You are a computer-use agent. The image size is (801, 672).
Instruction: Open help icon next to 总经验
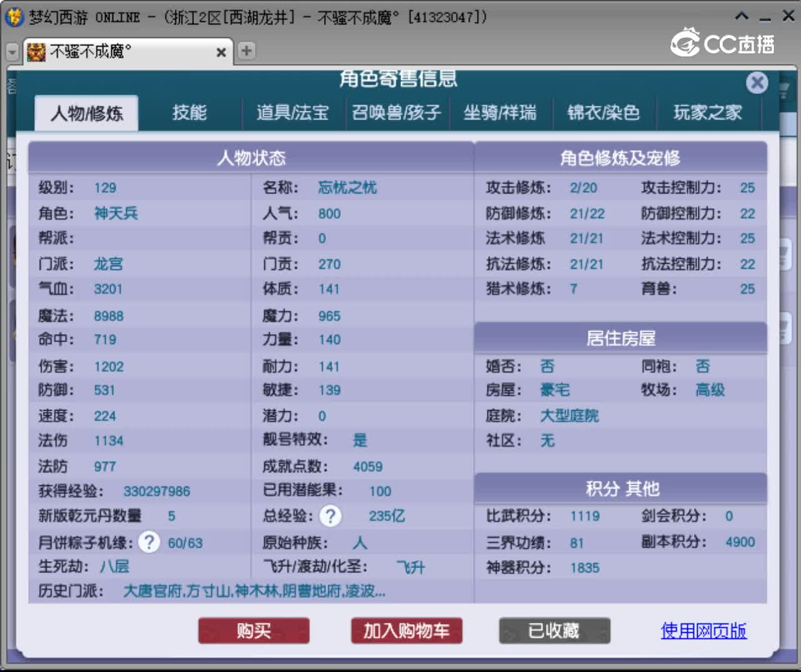(330, 516)
